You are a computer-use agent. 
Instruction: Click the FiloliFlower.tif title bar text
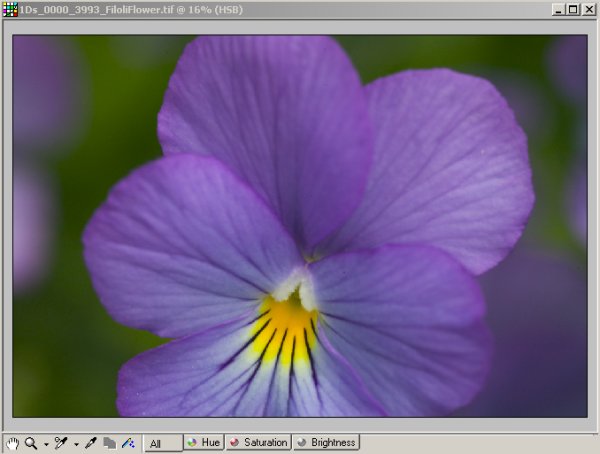coord(131,10)
